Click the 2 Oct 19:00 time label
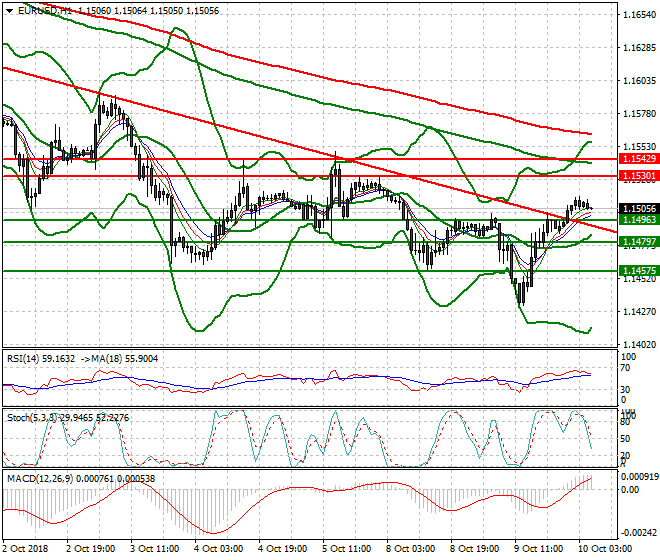This screenshot has width=660, height=560. click(90, 549)
